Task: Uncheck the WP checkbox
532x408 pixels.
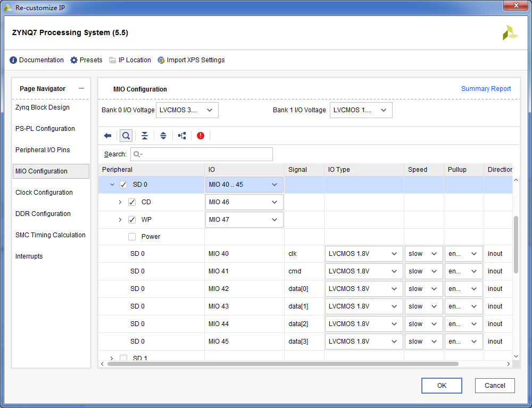Action: [x=132, y=220]
